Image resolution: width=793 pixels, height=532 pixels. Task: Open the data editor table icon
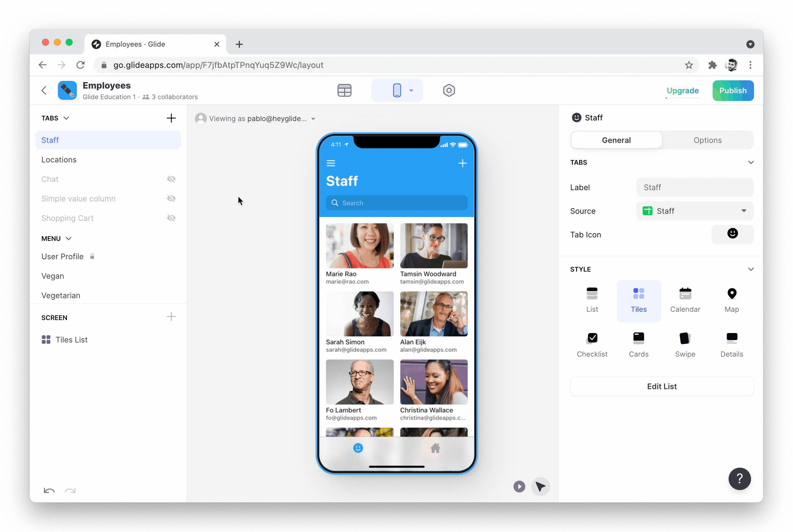tap(344, 90)
